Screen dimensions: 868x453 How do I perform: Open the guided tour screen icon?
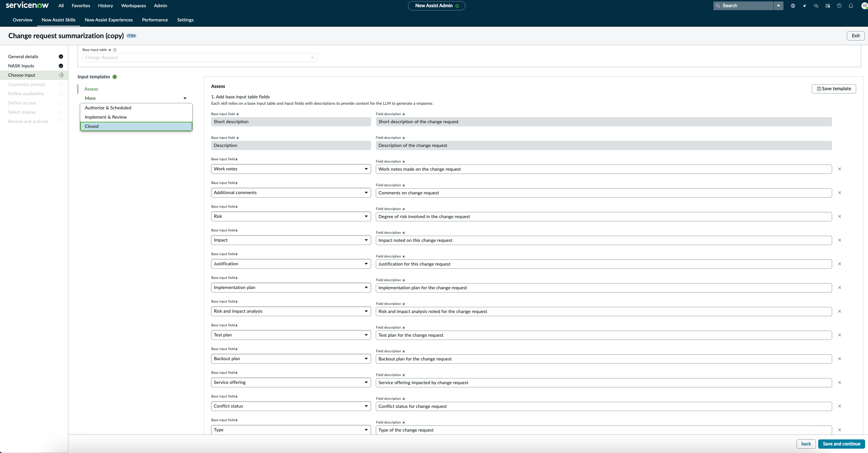click(827, 6)
